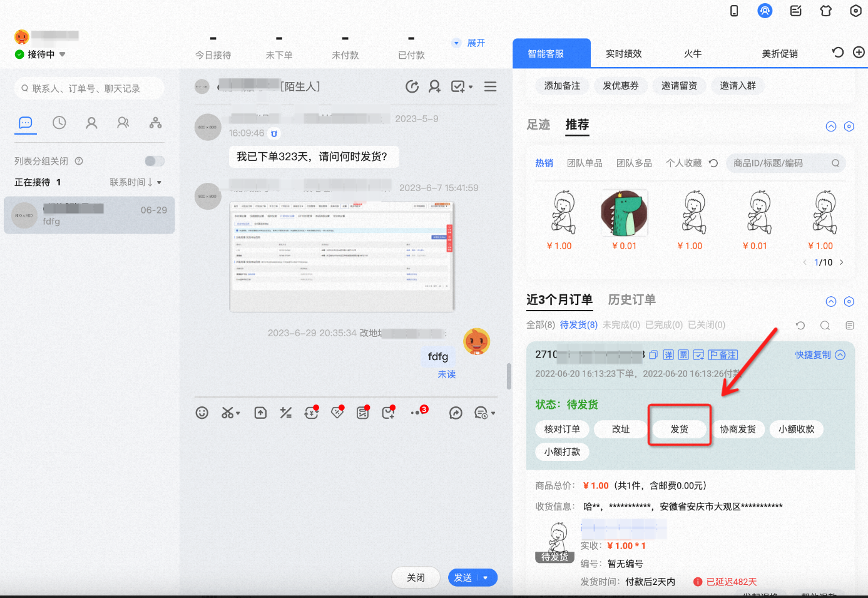Select the single contact person icon

coord(91,123)
